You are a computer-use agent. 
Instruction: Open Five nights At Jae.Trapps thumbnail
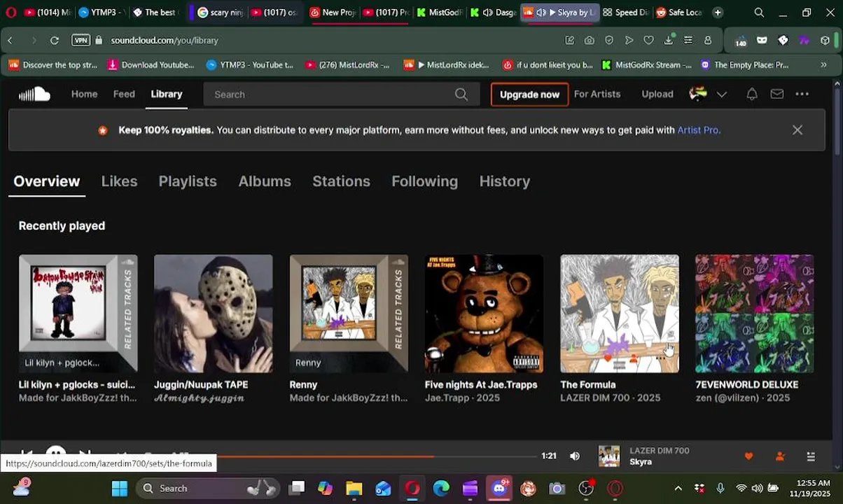tap(484, 314)
